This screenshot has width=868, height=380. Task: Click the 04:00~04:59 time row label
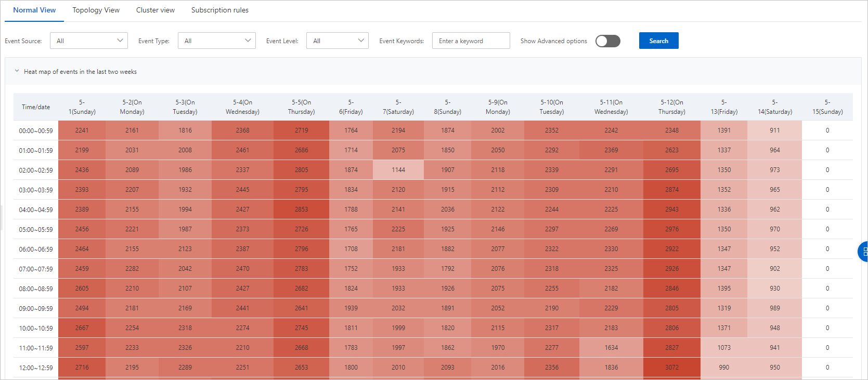36,209
